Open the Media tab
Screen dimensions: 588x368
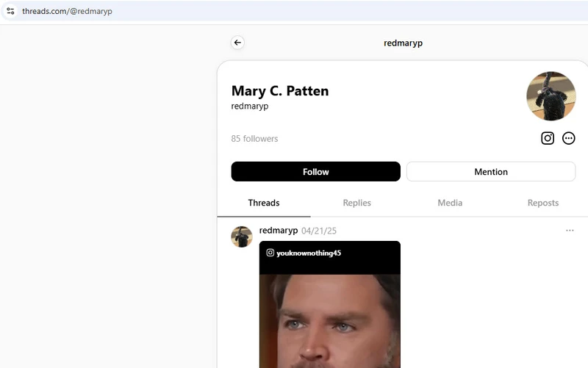coord(450,203)
